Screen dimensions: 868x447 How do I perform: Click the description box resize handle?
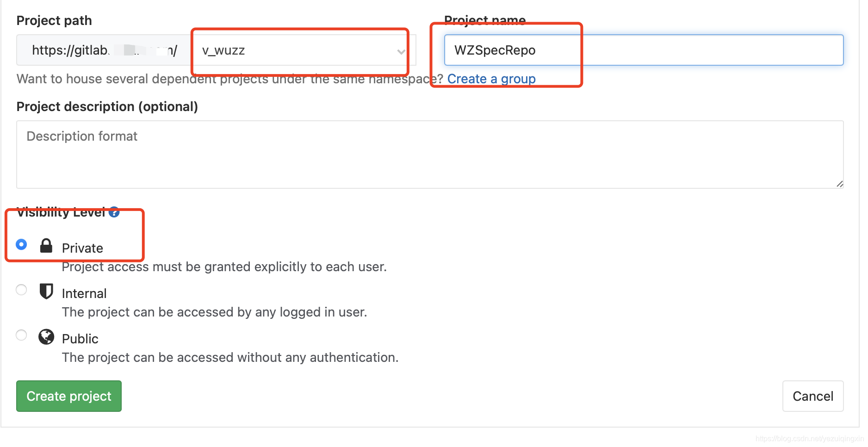pyautogui.click(x=840, y=184)
